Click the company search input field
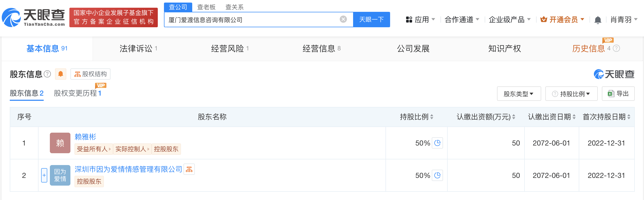The image size is (644, 200). (x=252, y=20)
